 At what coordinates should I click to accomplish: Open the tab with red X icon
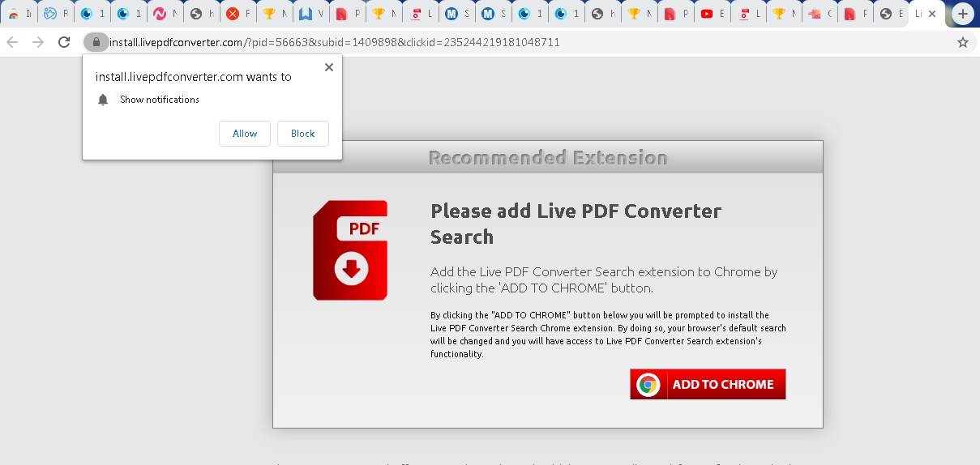point(232,14)
